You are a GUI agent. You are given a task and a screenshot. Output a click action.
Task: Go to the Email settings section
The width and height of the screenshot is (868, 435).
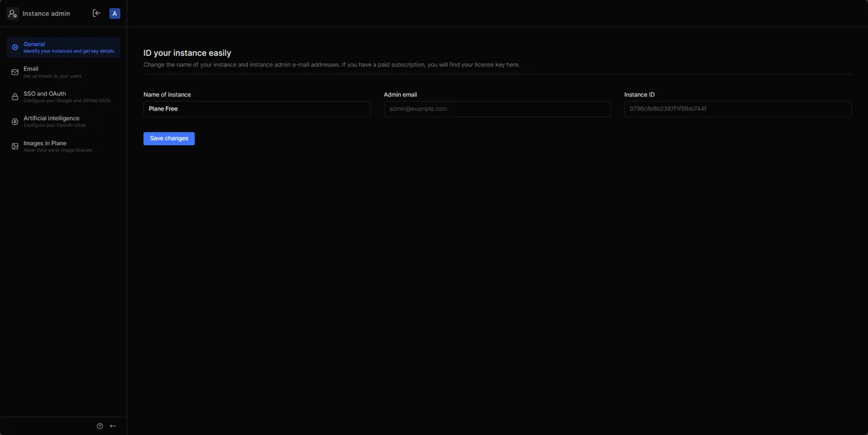(63, 72)
